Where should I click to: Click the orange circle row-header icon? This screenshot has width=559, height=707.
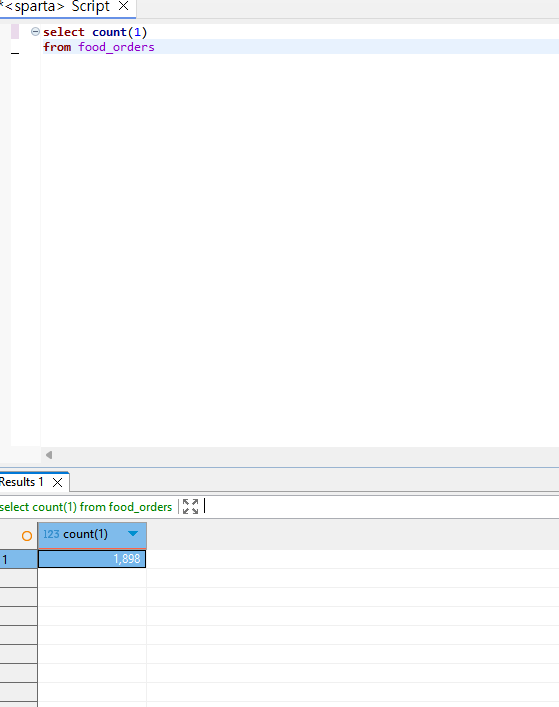point(27,536)
